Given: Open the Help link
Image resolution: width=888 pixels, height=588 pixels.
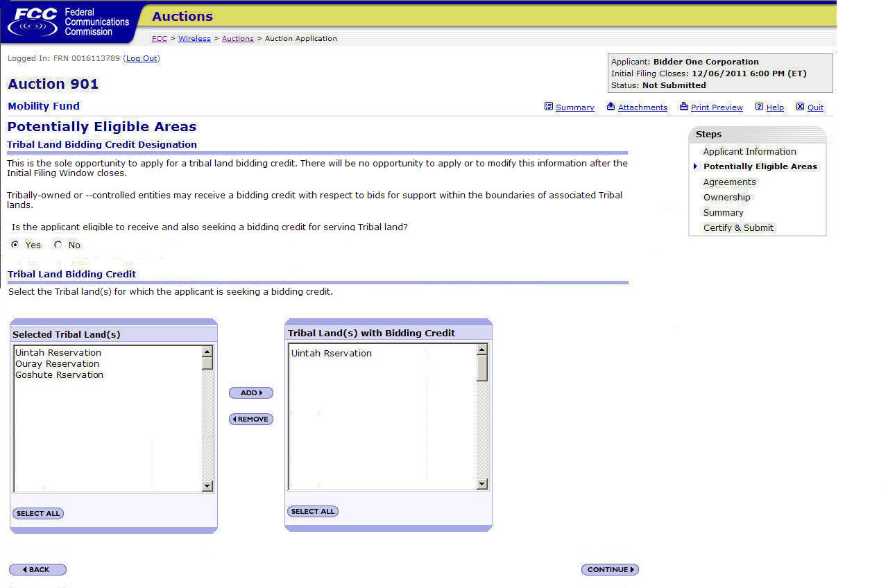Looking at the screenshot, I should (775, 107).
